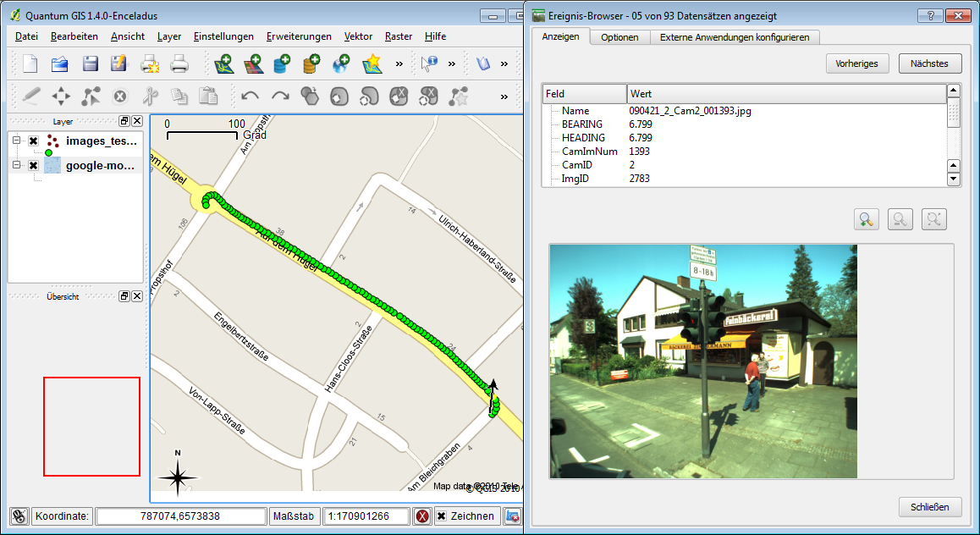The image size is (980, 535).
Task: Select the Add Vector Layer tool
Action: [225, 64]
